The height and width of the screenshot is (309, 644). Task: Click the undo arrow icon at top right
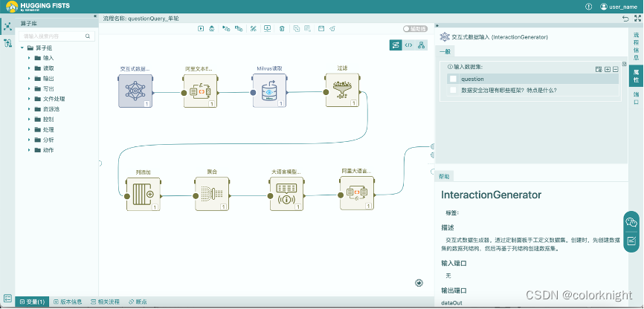(x=625, y=19)
